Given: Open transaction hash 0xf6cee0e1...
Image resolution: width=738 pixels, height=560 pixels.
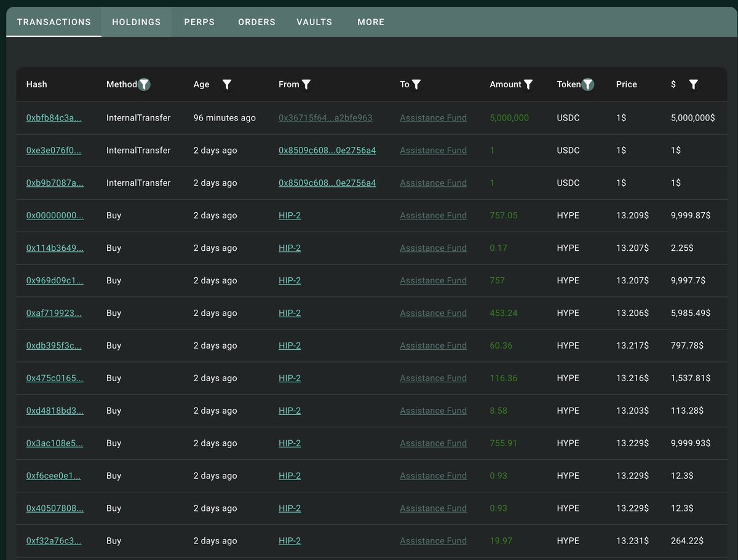Looking at the screenshot, I should click(x=54, y=476).
